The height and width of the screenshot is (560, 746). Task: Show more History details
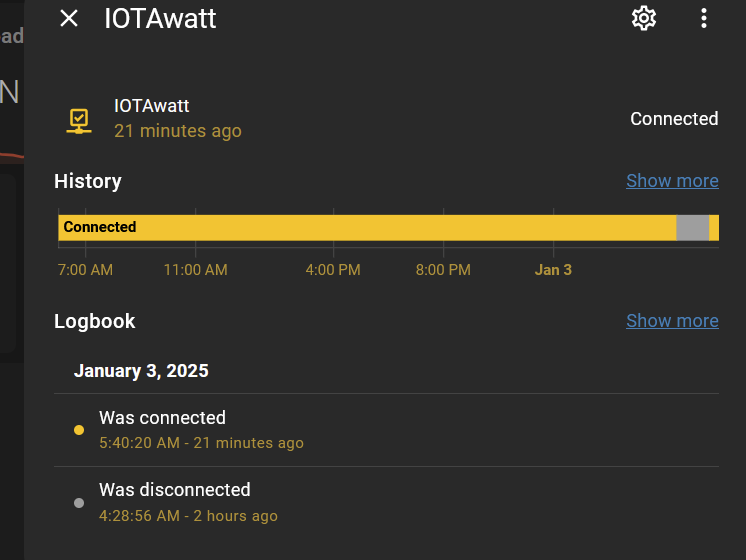[672, 181]
